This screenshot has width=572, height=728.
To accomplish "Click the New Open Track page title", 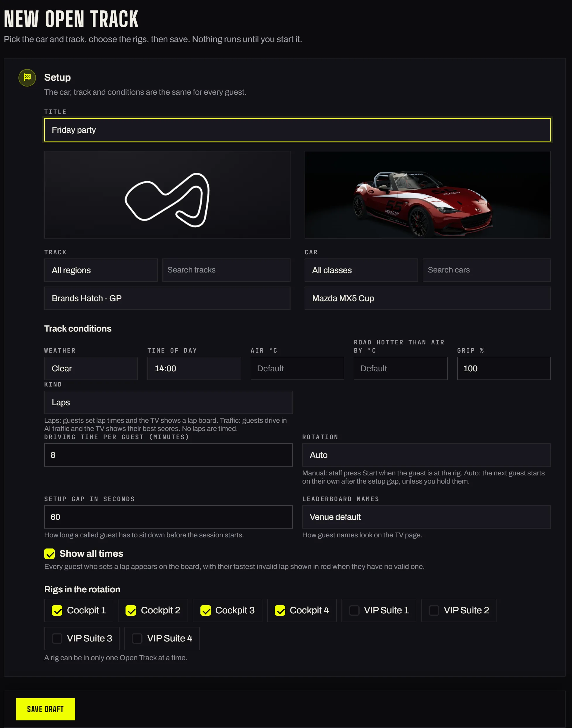I will tap(71, 19).
